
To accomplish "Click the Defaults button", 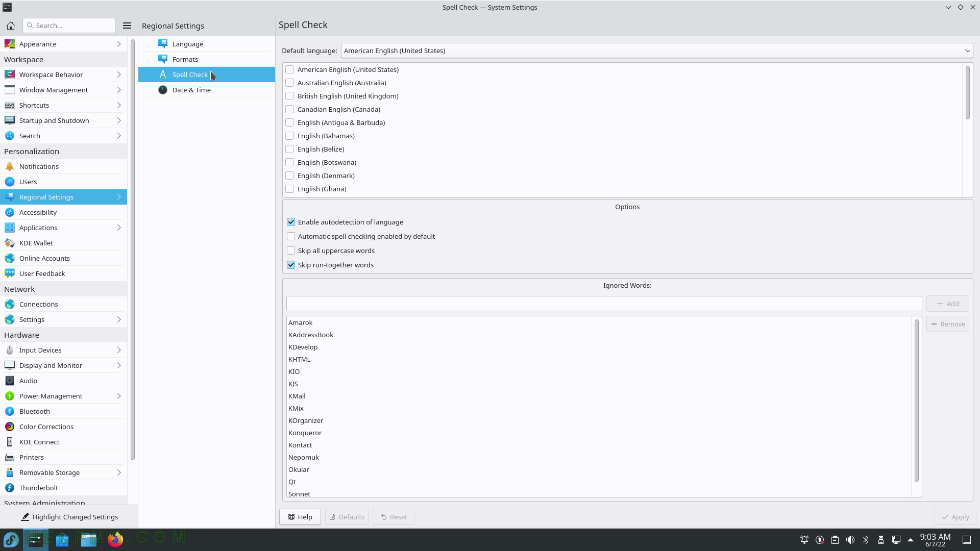I will [347, 517].
